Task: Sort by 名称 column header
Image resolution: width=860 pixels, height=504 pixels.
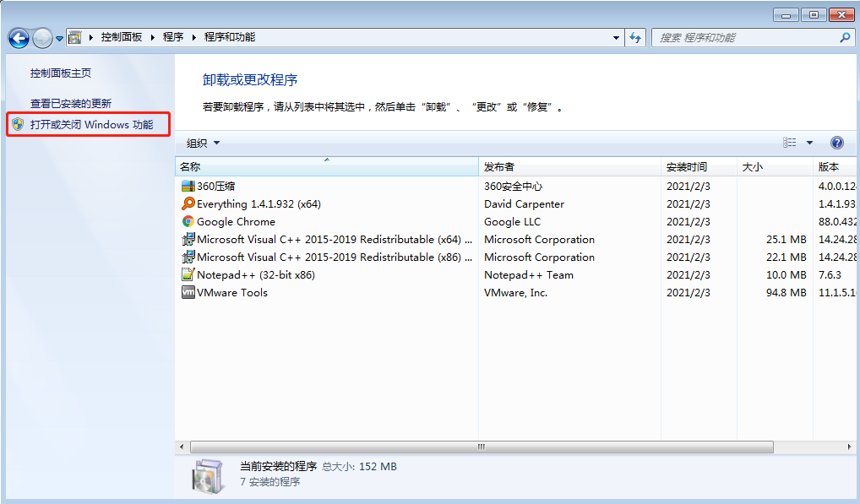Action: pyautogui.click(x=327, y=166)
